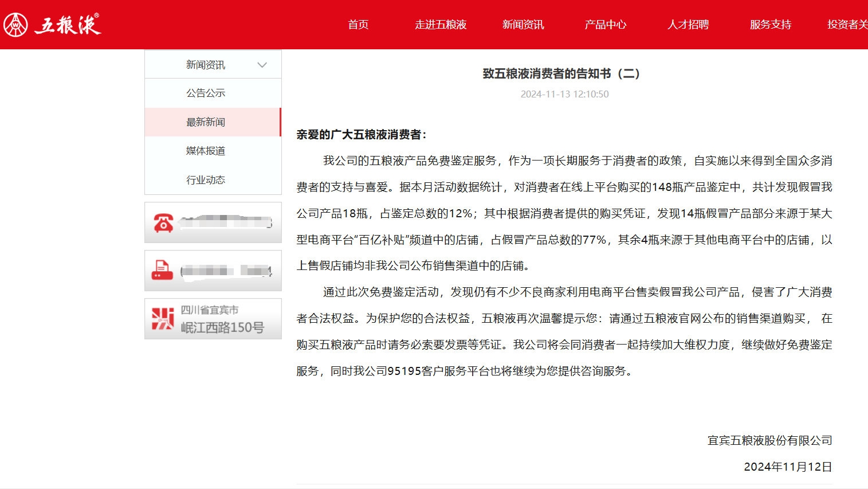
Task: Open the 服务支持 navigation item
Action: coord(771,25)
